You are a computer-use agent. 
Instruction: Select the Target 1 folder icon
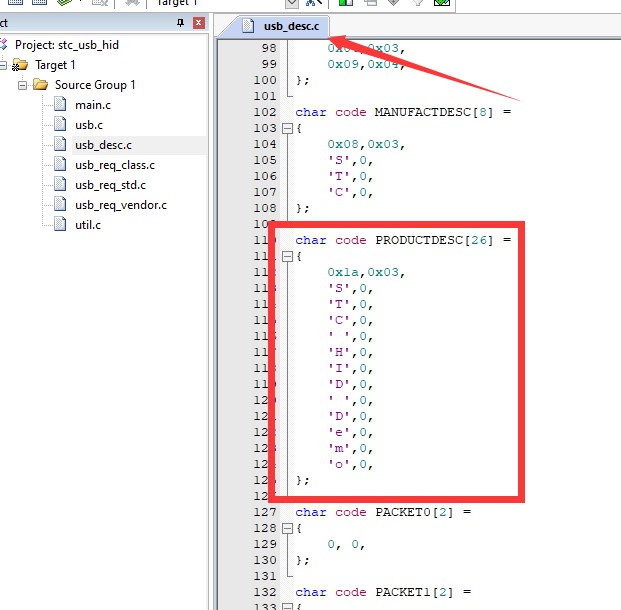(20, 65)
